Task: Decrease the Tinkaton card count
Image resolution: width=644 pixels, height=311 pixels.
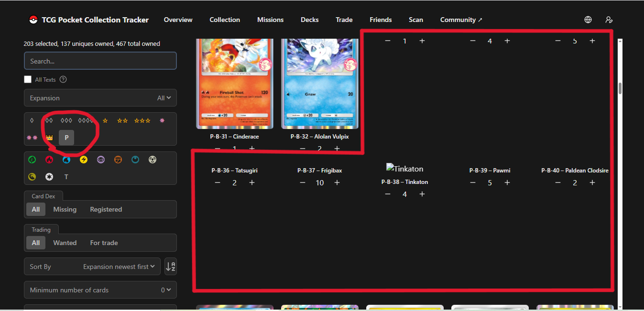Action: pos(388,194)
